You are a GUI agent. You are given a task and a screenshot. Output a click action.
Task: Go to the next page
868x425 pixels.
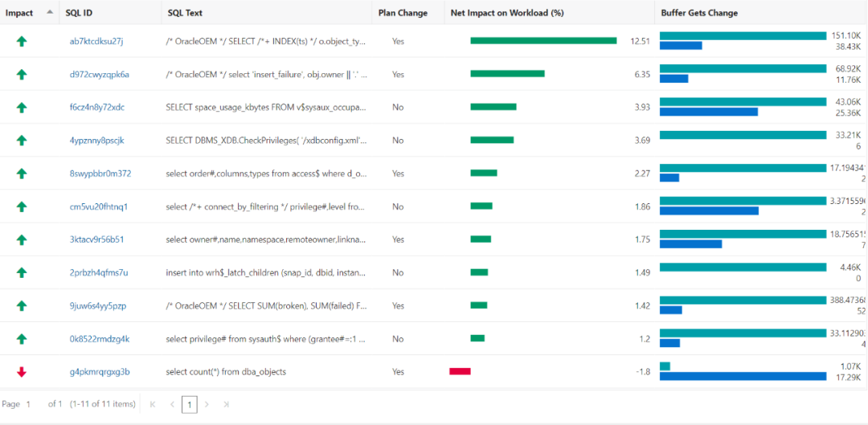click(x=207, y=404)
